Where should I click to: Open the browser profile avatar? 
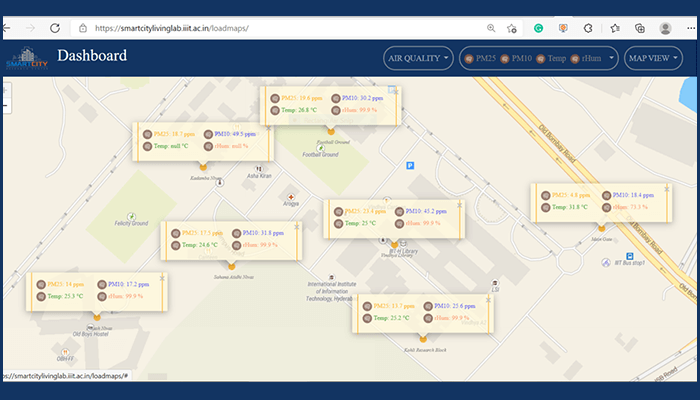click(x=666, y=29)
